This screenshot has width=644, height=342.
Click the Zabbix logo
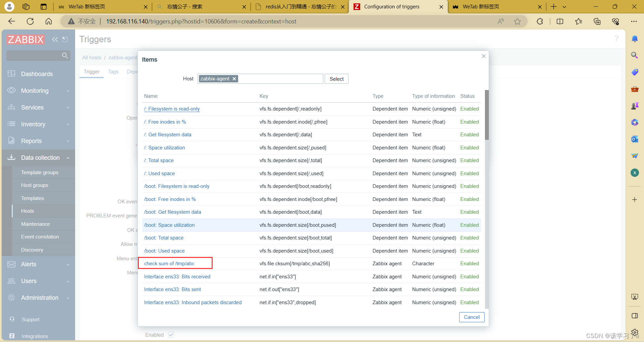(26, 40)
